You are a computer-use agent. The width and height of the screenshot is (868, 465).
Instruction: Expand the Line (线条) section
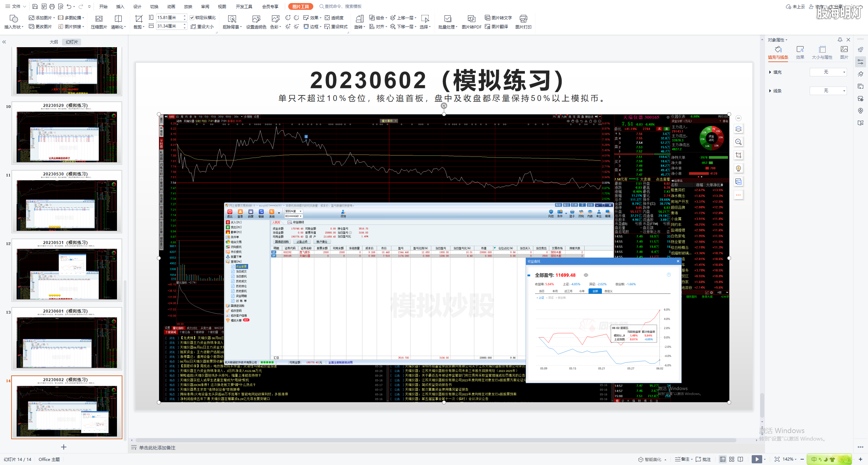click(x=776, y=91)
